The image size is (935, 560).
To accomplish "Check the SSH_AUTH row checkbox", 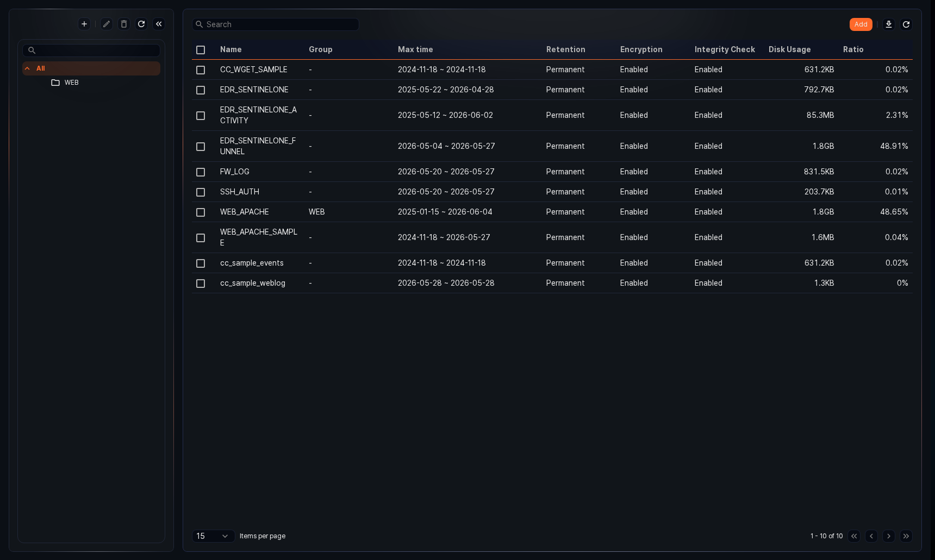I will pyautogui.click(x=201, y=192).
